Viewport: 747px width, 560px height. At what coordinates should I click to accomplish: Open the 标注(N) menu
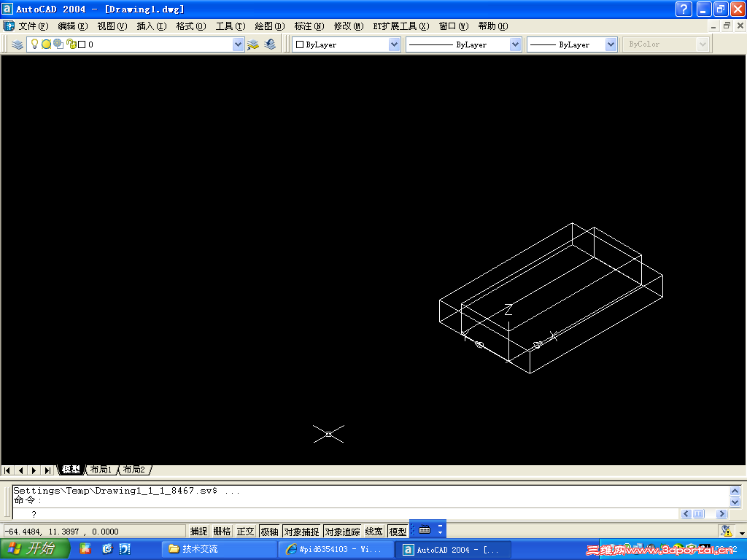coord(309,26)
